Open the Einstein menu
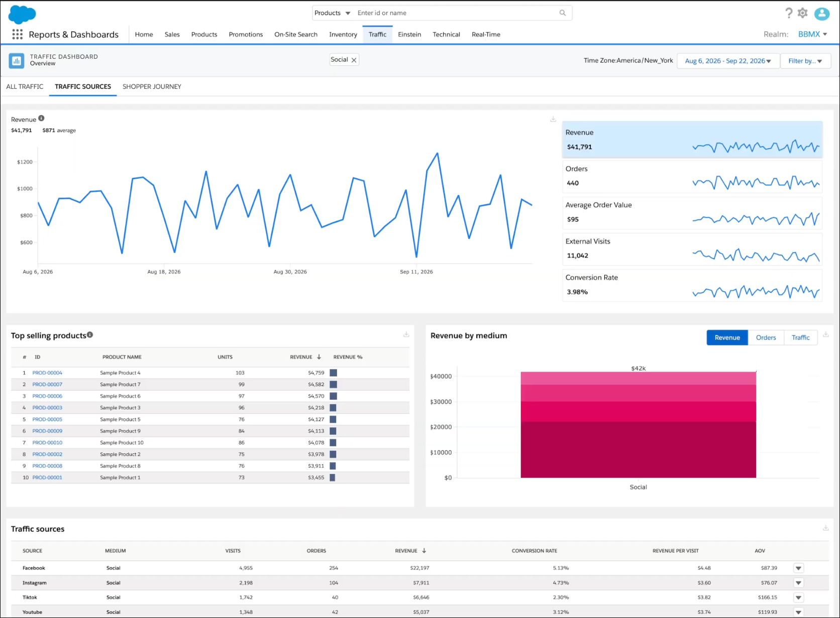This screenshot has width=840, height=618. pyautogui.click(x=409, y=34)
